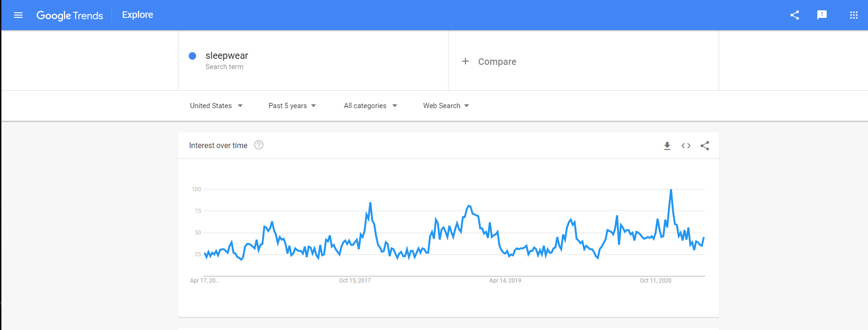The width and height of the screenshot is (868, 330).
Task: Expand the United States region dropdown
Action: [x=216, y=106]
